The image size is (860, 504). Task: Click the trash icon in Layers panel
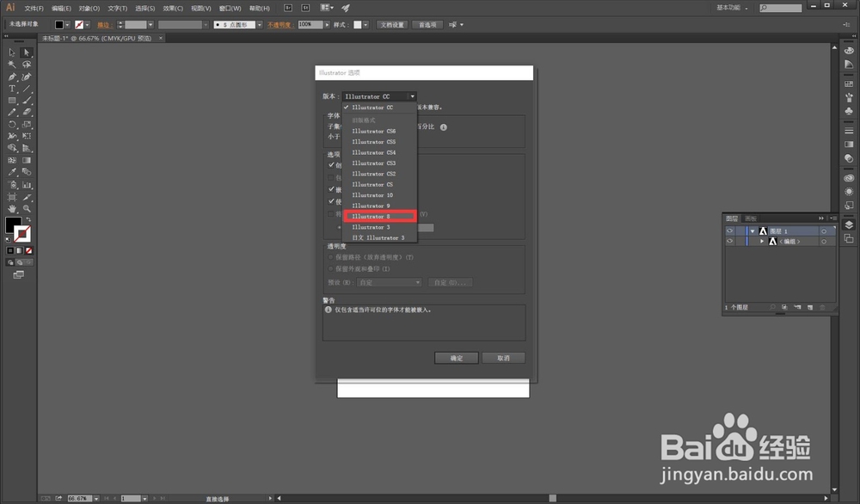pyautogui.click(x=822, y=307)
